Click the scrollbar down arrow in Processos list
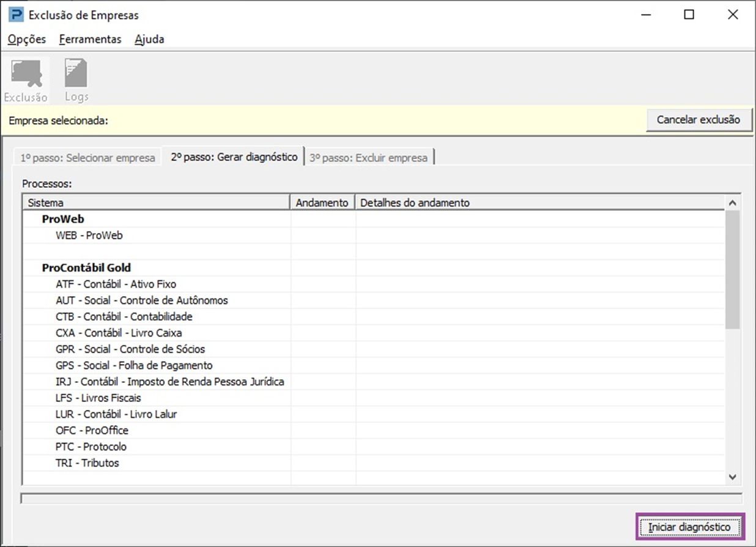The height and width of the screenshot is (547, 756). tap(732, 477)
